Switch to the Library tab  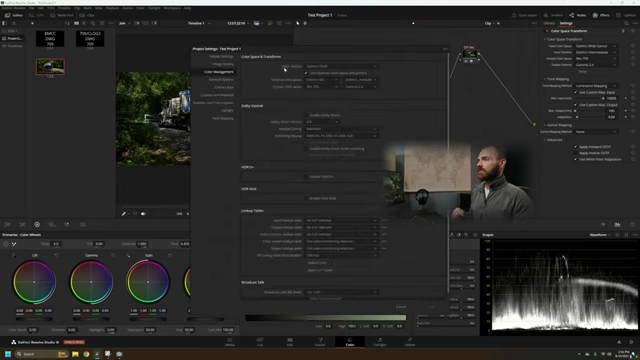point(549,23)
